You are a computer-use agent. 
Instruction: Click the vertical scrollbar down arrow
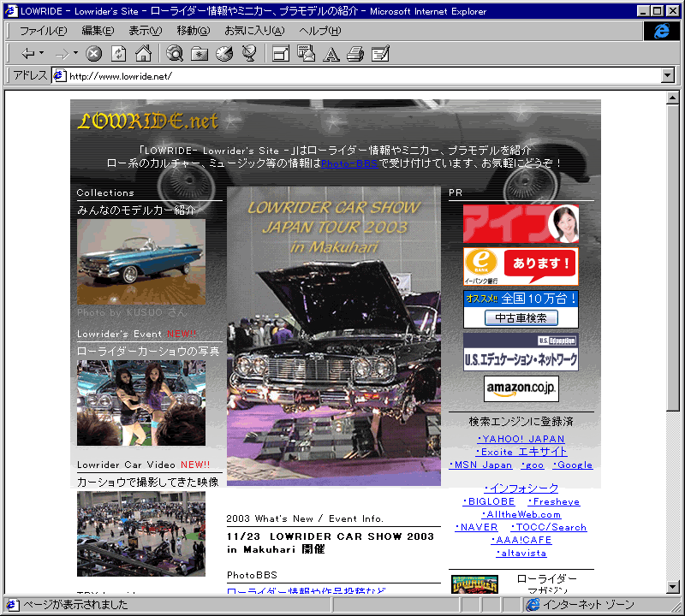[673, 587]
